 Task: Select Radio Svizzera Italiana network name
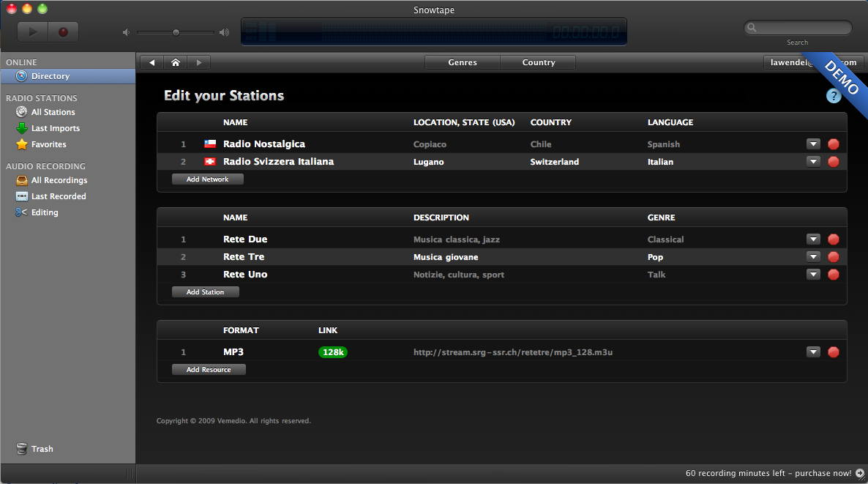[278, 162]
